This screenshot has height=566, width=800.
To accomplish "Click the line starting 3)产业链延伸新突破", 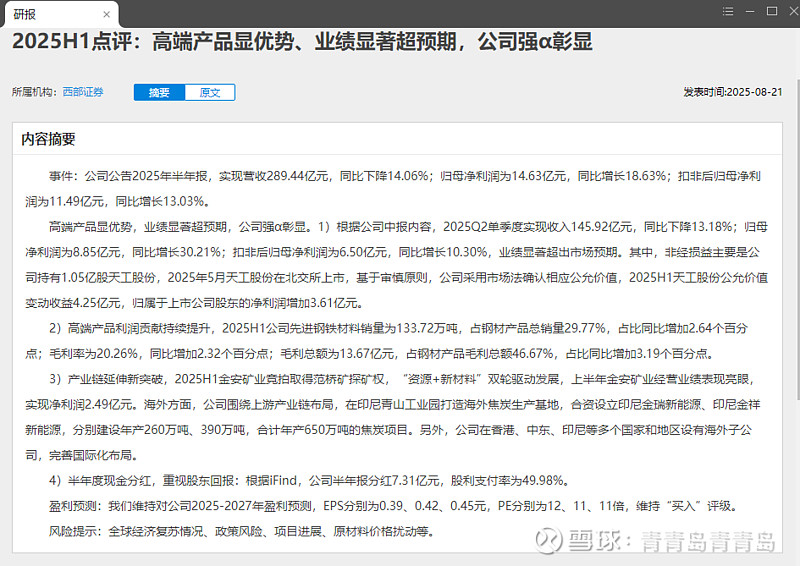I will 402,379.
